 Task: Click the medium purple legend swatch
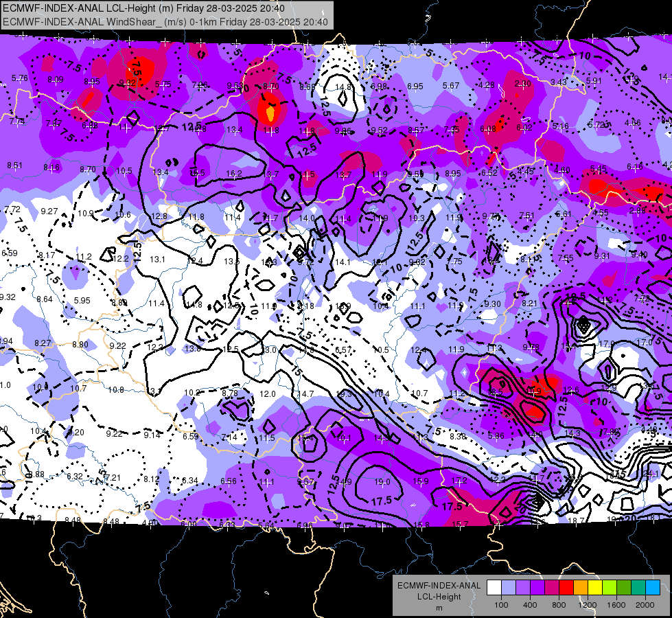click(523, 588)
